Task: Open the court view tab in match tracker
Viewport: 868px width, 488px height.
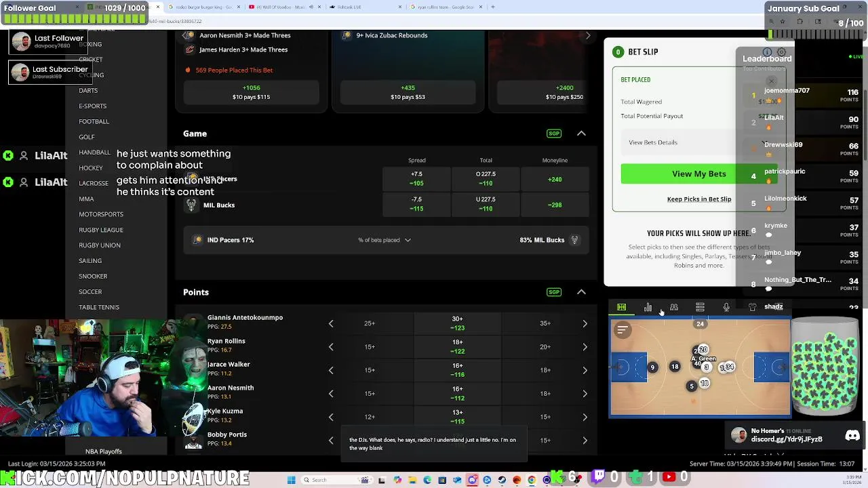Action: click(621, 307)
